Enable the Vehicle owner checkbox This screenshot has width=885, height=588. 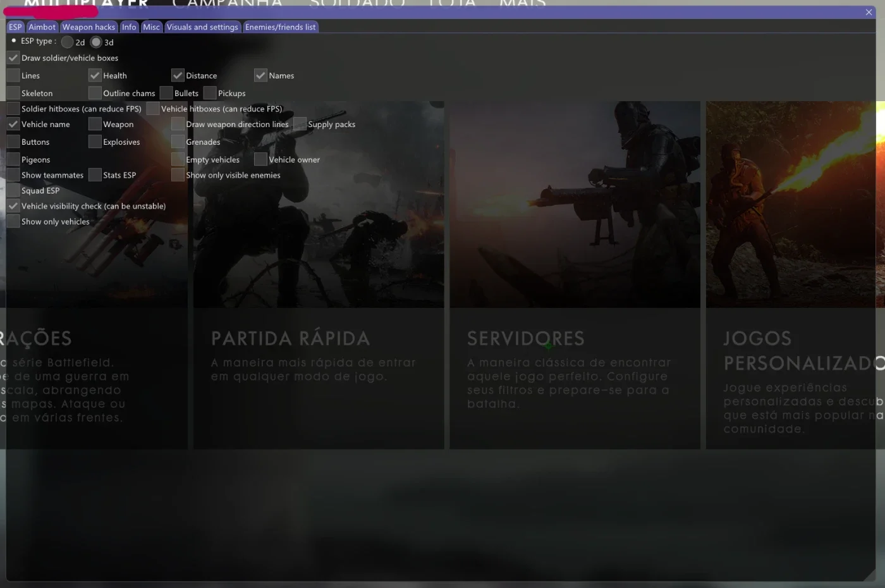click(x=260, y=159)
